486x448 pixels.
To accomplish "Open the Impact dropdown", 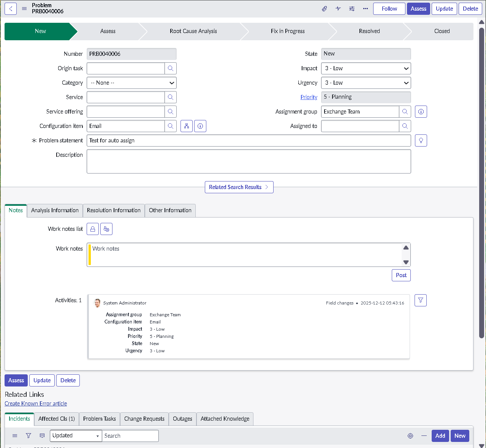I will (x=366, y=68).
